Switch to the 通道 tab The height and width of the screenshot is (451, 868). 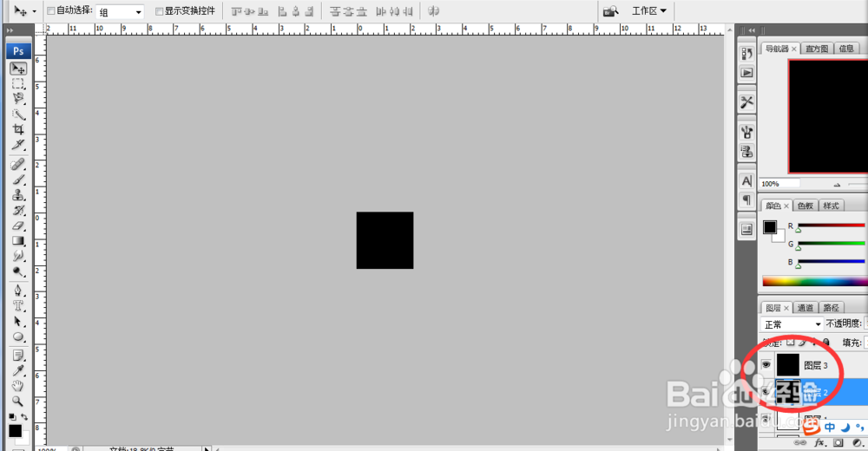pyautogui.click(x=806, y=308)
